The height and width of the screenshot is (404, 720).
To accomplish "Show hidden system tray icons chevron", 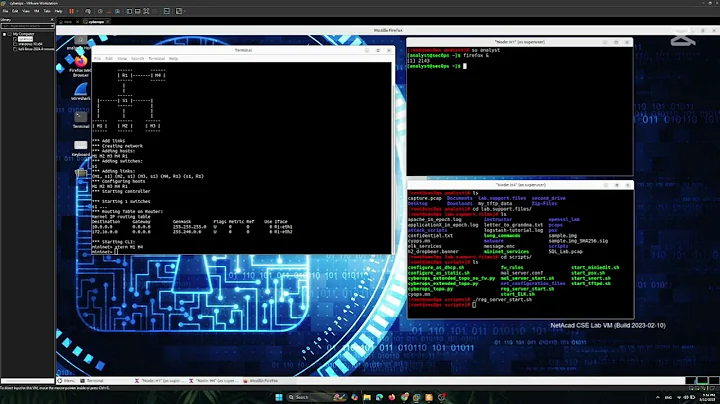I will coord(658,397).
